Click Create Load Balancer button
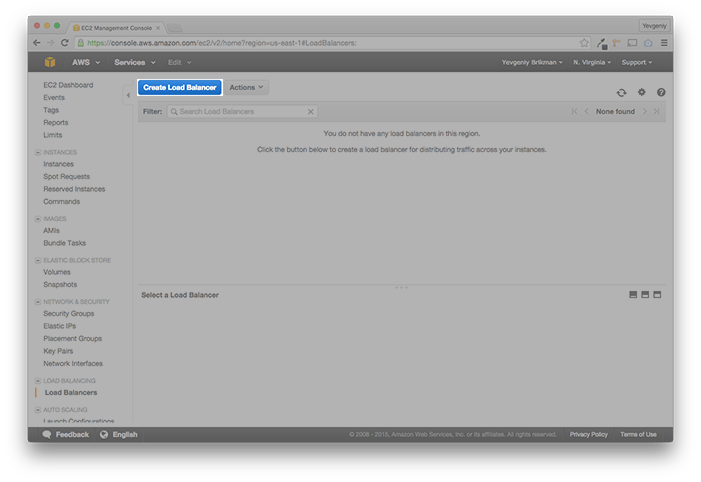The height and width of the screenshot is (482, 701). pos(180,87)
